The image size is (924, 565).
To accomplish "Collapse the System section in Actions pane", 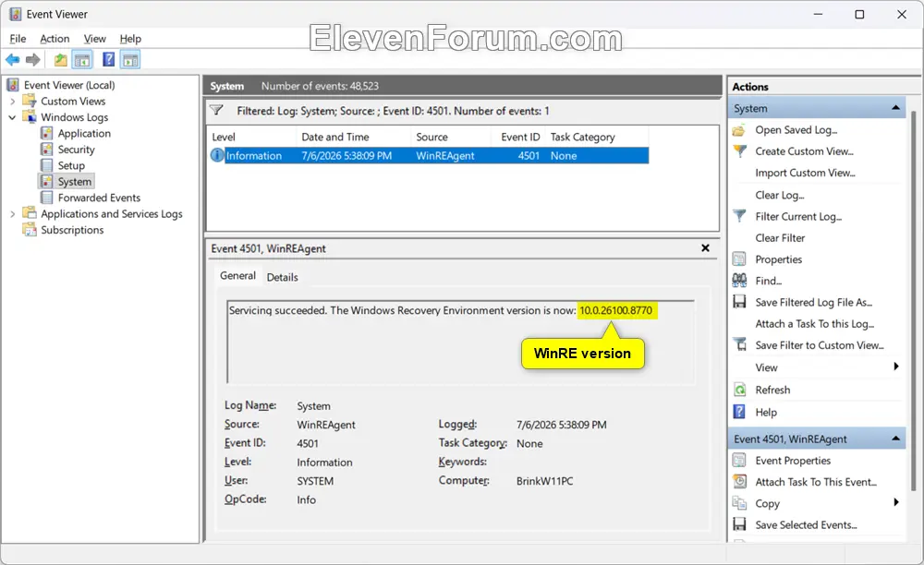I will [895, 108].
